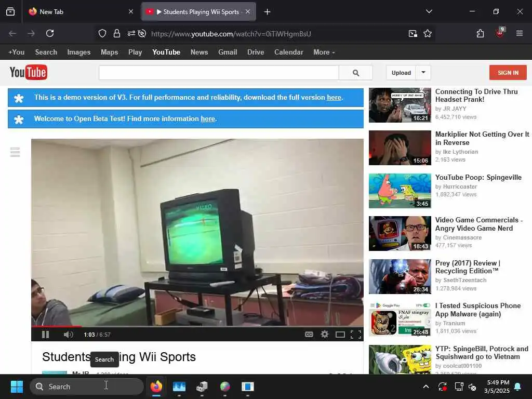The image size is (532, 399).
Task: Open the taskbar clock and date
Action: 497,387
